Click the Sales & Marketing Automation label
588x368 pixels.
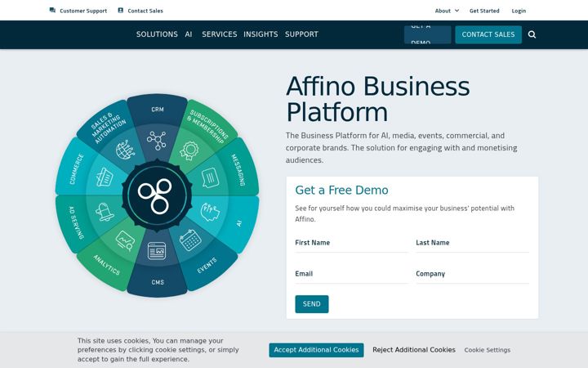pyautogui.click(x=108, y=127)
